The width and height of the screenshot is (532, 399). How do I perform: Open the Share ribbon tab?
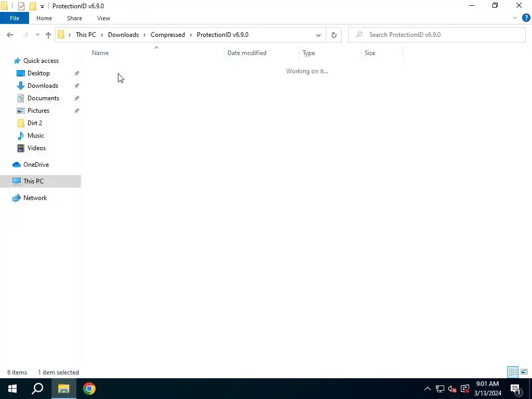[74, 18]
